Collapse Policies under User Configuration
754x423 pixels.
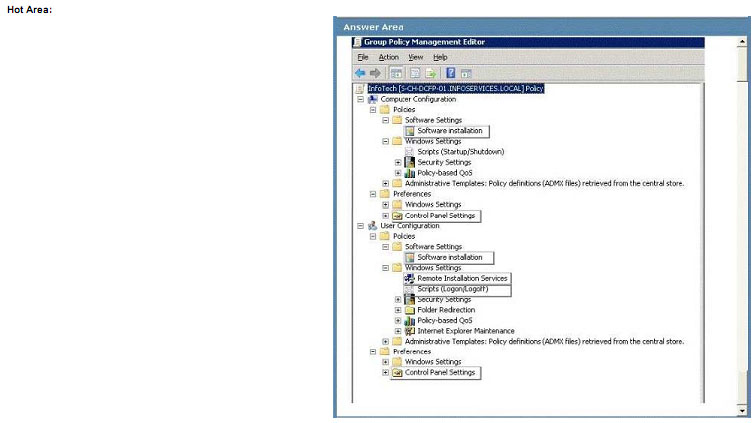(373, 236)
